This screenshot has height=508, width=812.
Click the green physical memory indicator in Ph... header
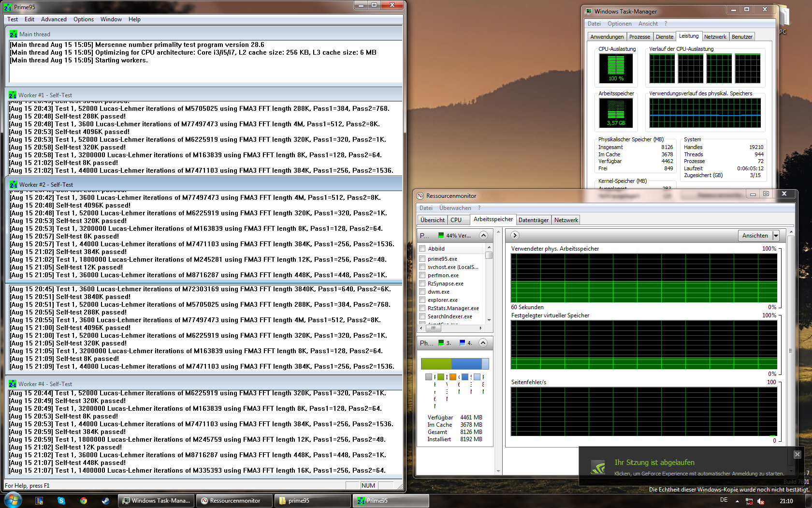[x=441, y=343]
